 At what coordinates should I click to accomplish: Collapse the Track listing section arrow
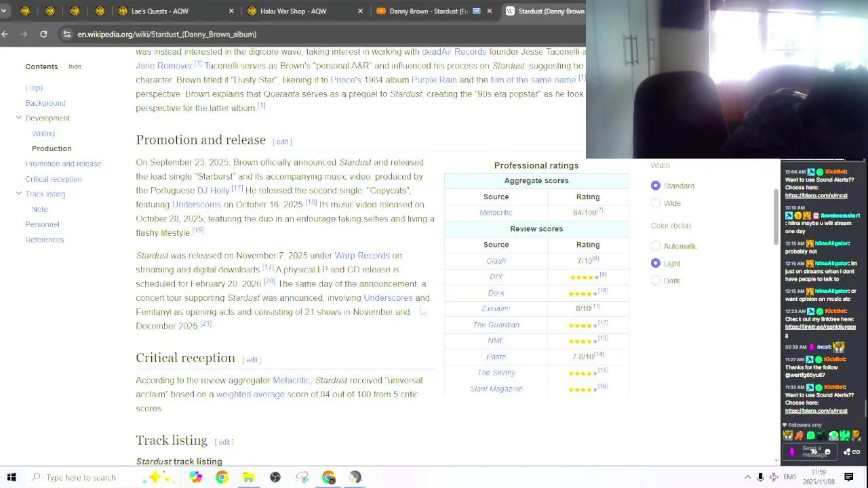pyautogui.click(x=19, y=194)
